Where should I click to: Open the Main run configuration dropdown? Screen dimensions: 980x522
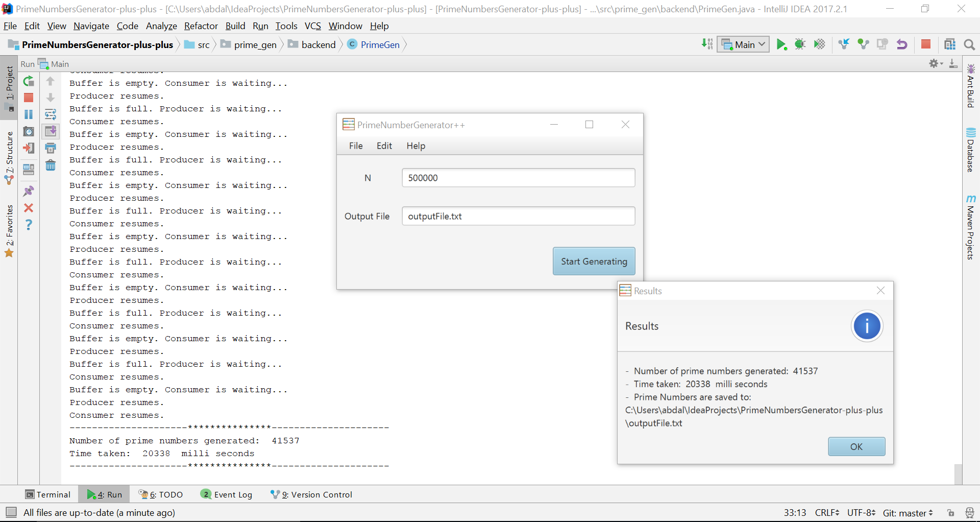pos(743,44)
